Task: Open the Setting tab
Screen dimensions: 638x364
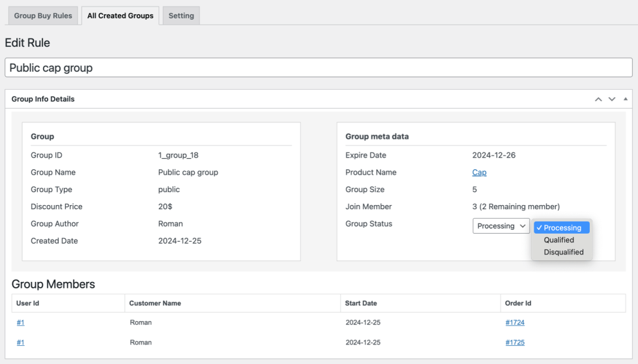Action: [181, 16]
